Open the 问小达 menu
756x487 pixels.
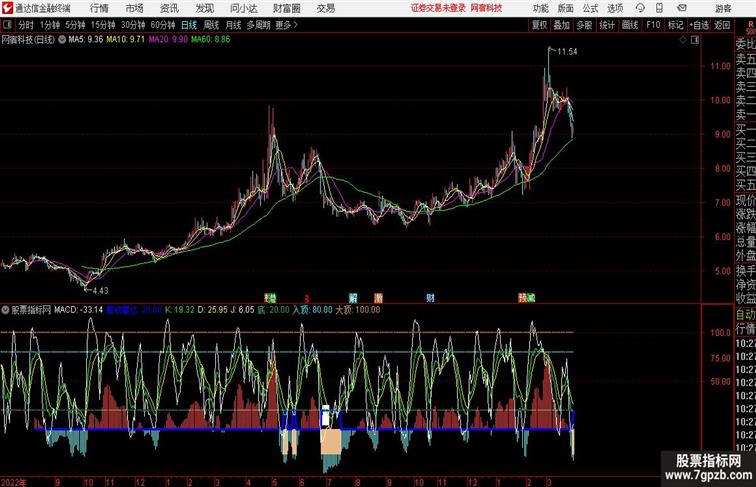tap(243, 8)
